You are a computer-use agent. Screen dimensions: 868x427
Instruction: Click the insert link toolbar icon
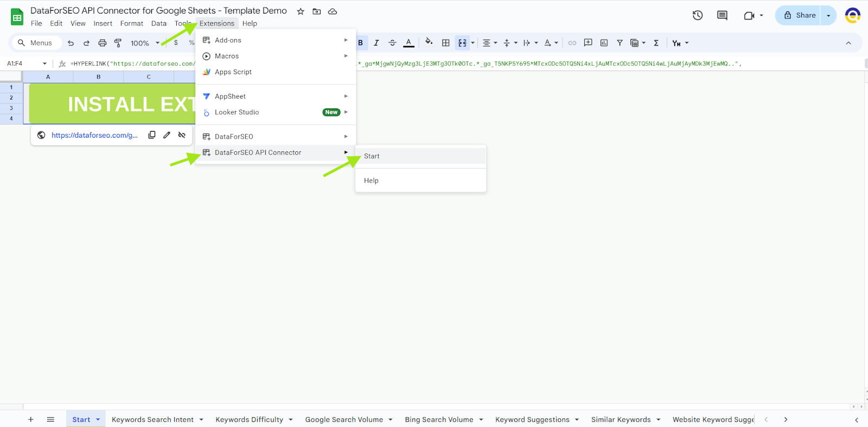pyautogui.click(x=572, y=43)
